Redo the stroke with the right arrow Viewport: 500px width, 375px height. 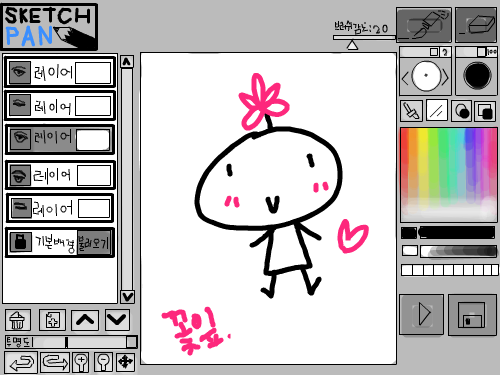[55, 362]
